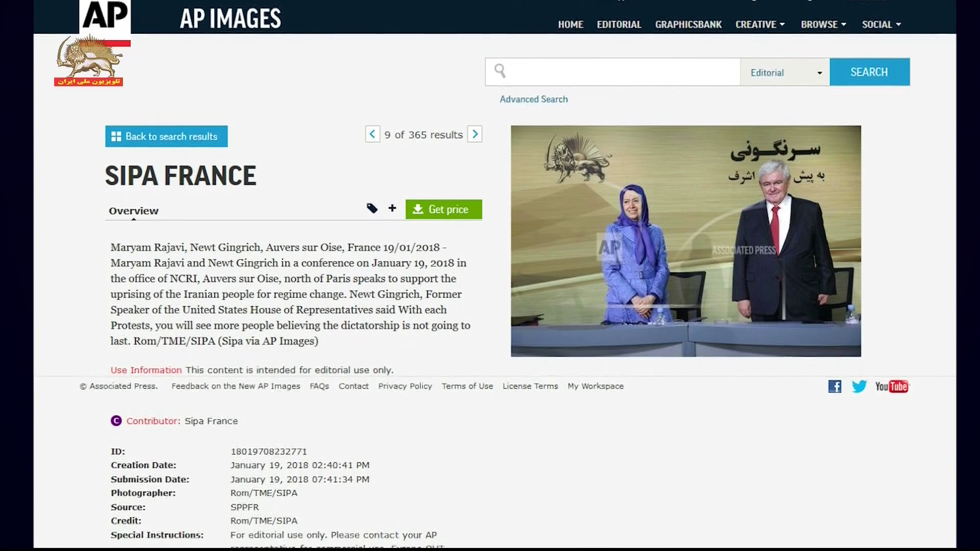Open the Contact footer link

354,386
